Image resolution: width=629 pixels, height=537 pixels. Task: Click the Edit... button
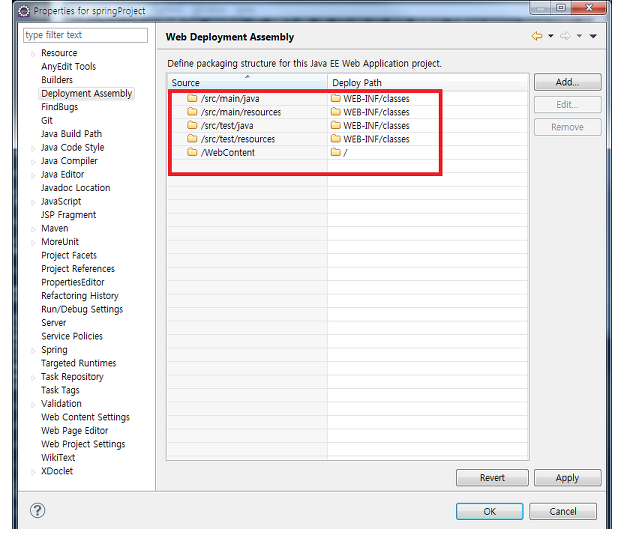(x=567, y=105)
